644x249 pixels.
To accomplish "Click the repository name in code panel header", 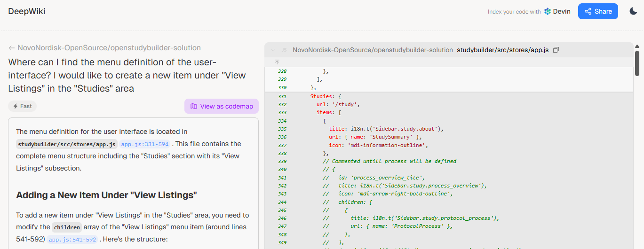I will [373, 50].
